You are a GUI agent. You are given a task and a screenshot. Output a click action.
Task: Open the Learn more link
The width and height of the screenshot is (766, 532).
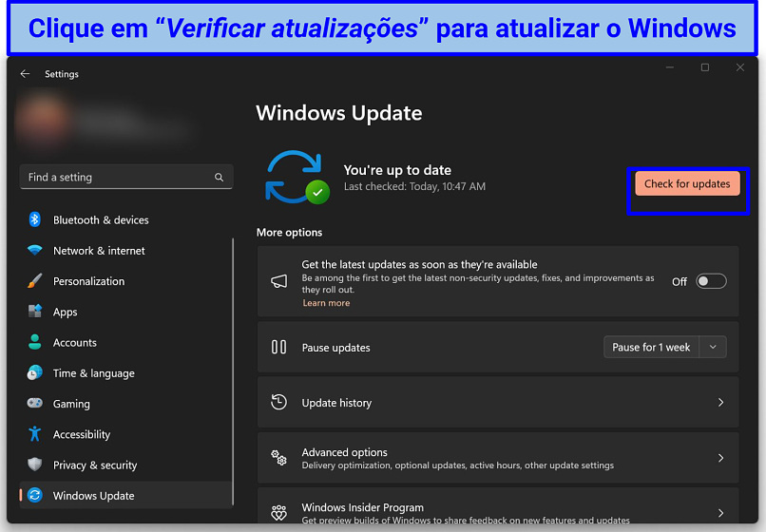[x=326, y=303]
